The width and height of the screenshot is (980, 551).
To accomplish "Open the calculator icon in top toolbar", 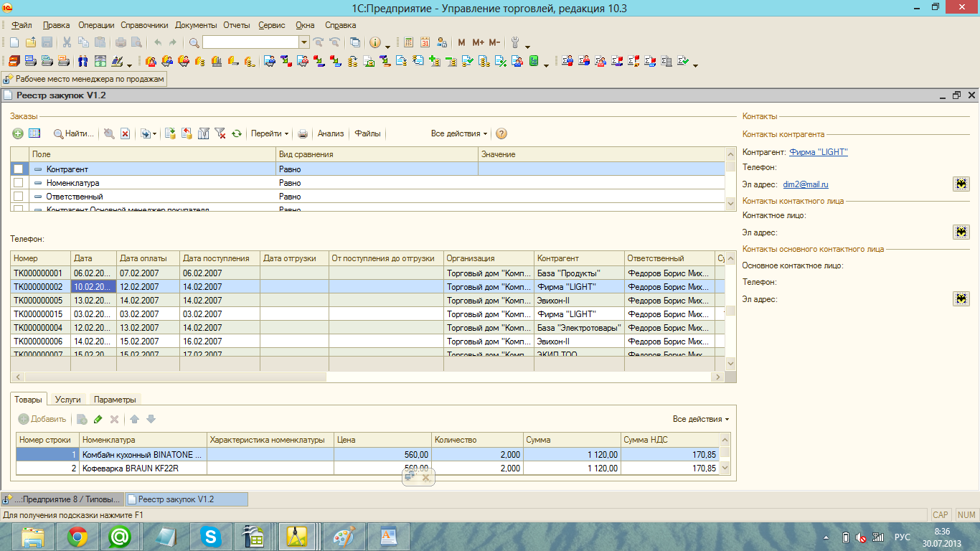I will [409, 42].
